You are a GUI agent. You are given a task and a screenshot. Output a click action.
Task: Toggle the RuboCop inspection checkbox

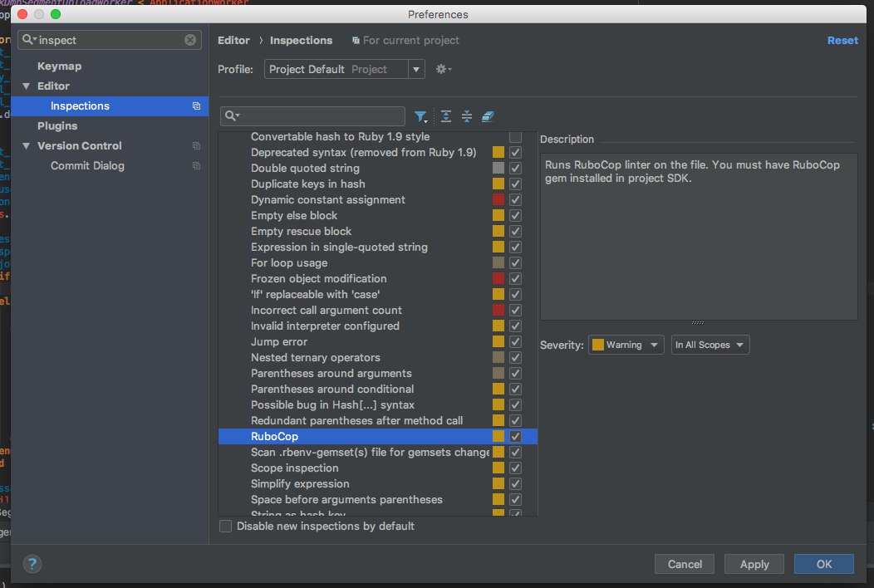tap(515, 437)
